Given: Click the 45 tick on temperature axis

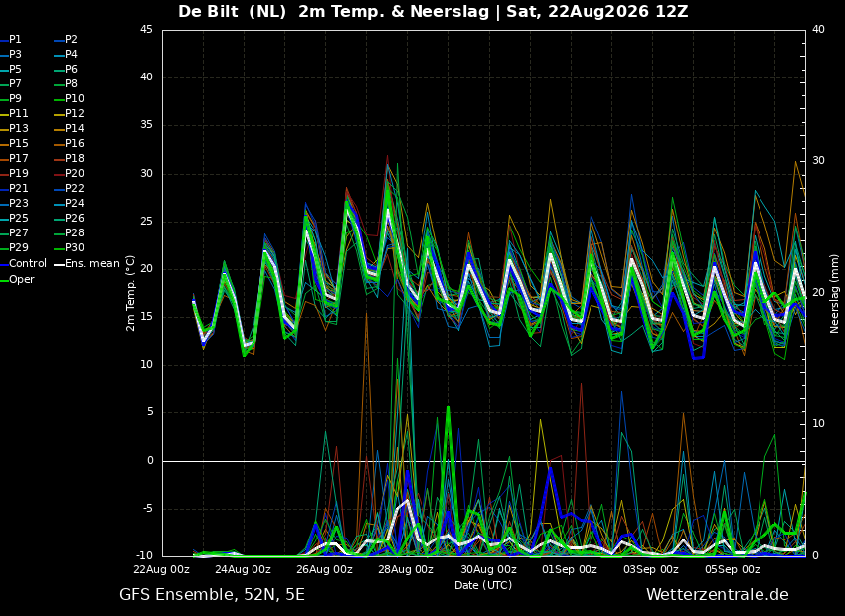Looking at the screenshot, I should (147, 30).
